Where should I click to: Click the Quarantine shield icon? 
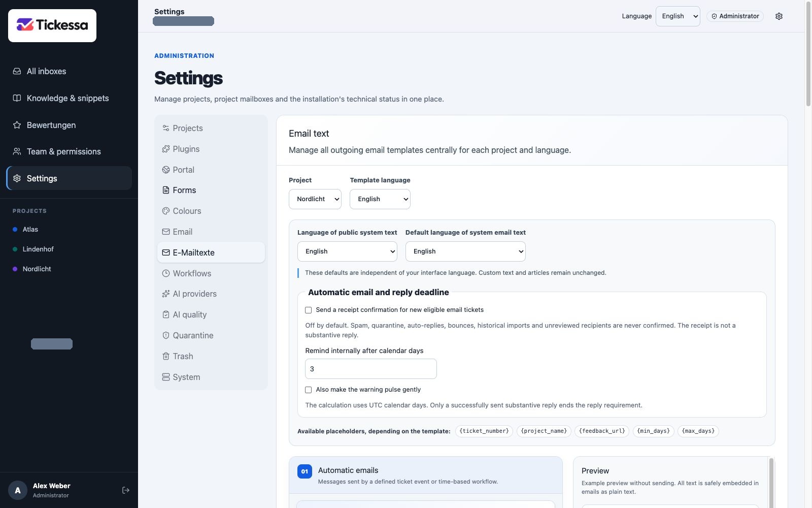(166, 335)
